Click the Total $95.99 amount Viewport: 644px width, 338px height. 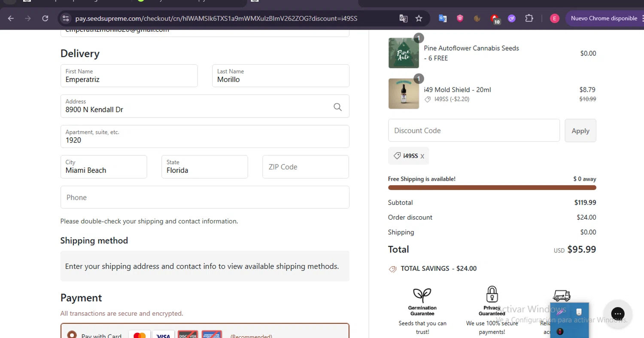tap(581, 249)
